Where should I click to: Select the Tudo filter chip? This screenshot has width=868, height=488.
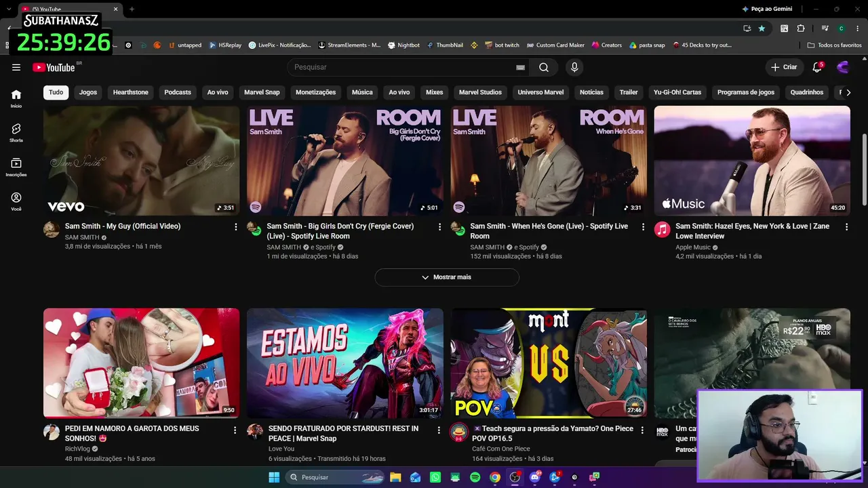click(56, 92)
